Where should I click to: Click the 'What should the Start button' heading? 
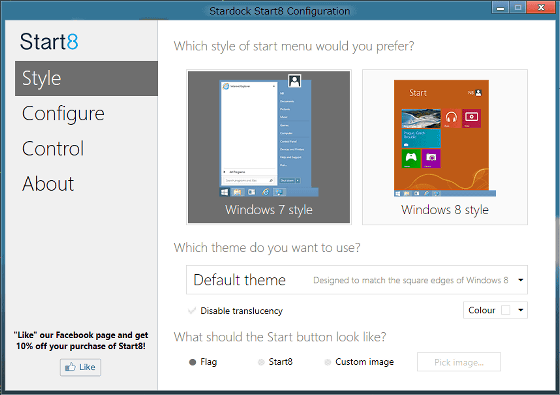tap(280, 337)
